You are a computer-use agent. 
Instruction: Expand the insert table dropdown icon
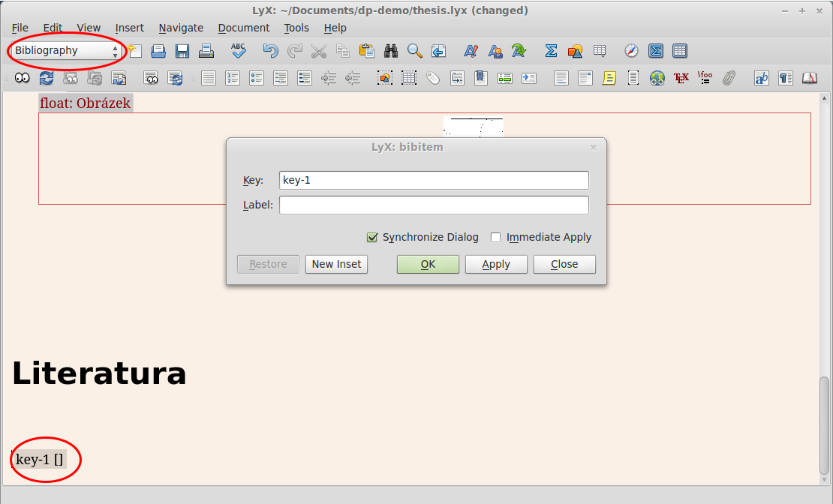coord(680,51)
